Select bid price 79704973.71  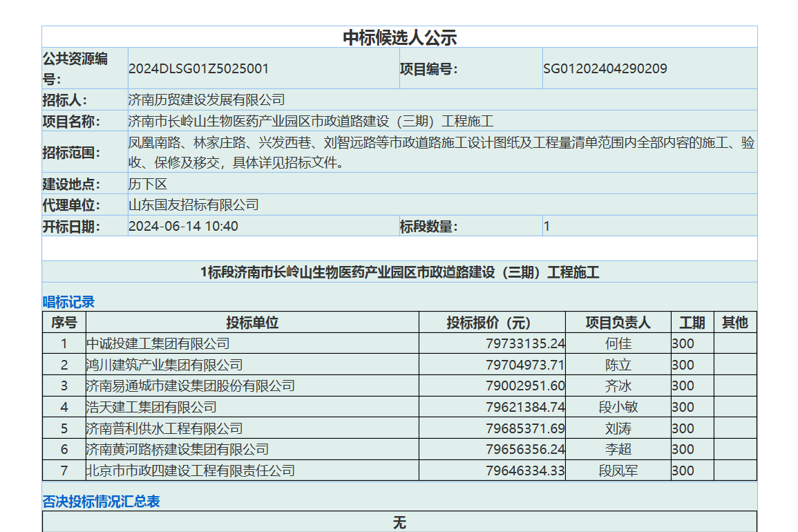click(525, 365)
